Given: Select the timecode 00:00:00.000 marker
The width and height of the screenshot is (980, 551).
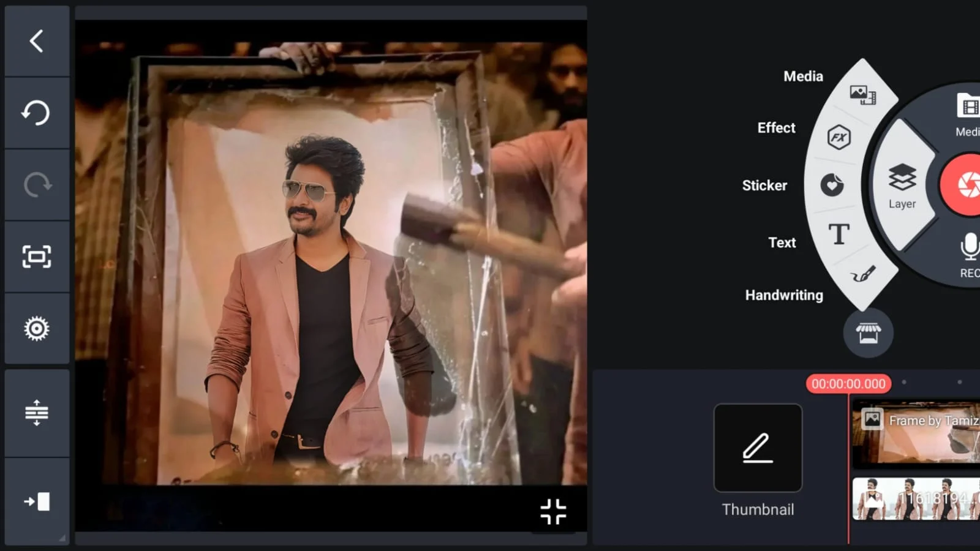Looking at the screenshot, I should click(848, 384).
